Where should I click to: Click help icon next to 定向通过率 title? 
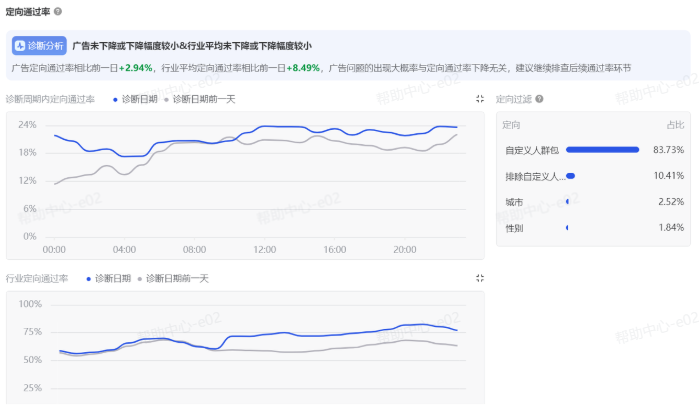58,12
